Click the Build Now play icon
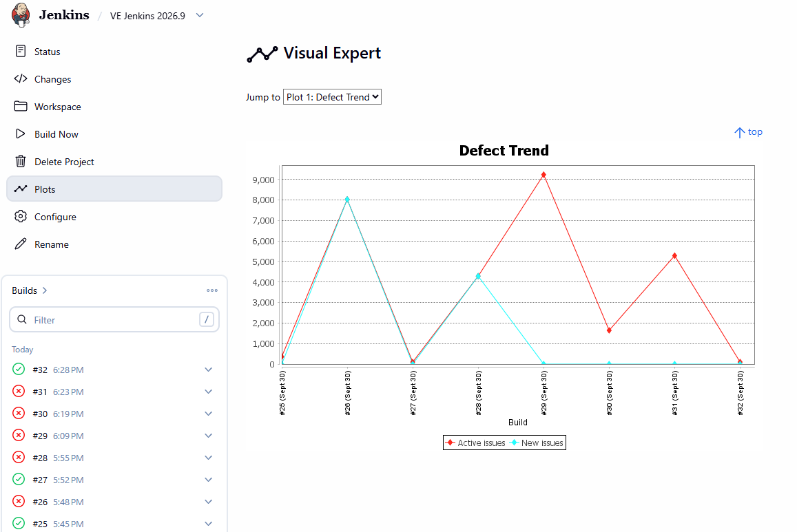This screenshot has width=797, height=532. [x=21, y=134]
